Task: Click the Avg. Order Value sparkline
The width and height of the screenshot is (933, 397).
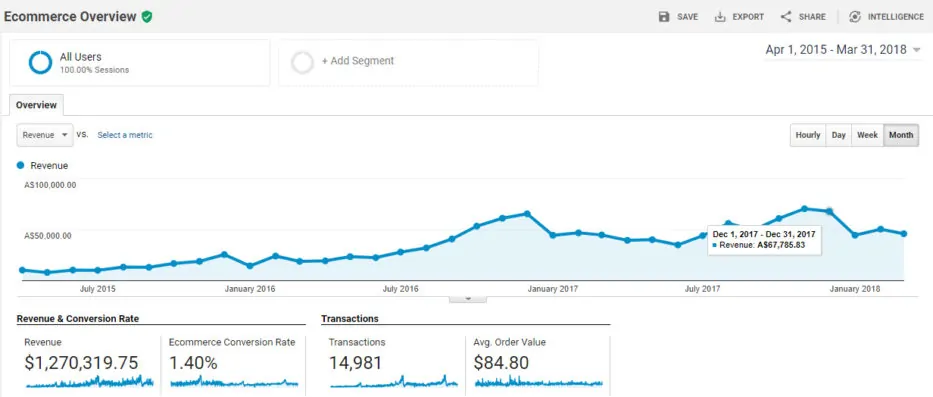Action: pyautogui.click(x=538, y=381)
